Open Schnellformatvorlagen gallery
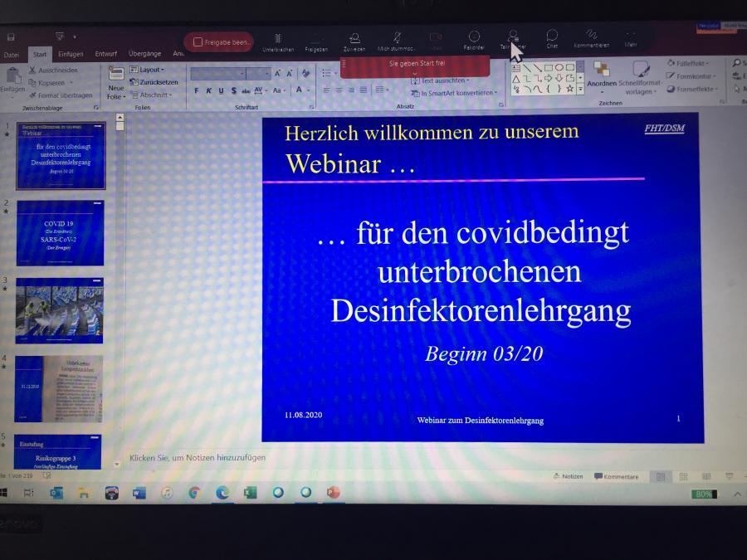The image size is (747, 560). click(x=640, y=77)
